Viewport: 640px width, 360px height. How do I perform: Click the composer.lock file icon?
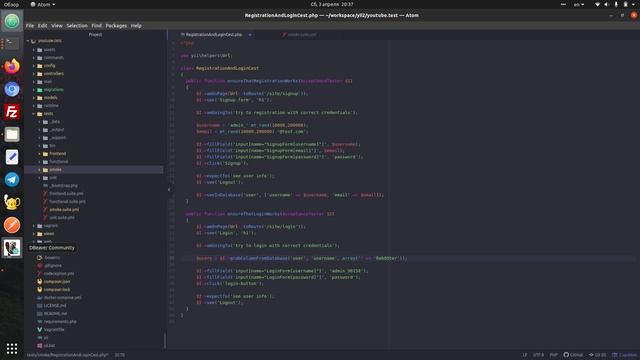point(40,289)
